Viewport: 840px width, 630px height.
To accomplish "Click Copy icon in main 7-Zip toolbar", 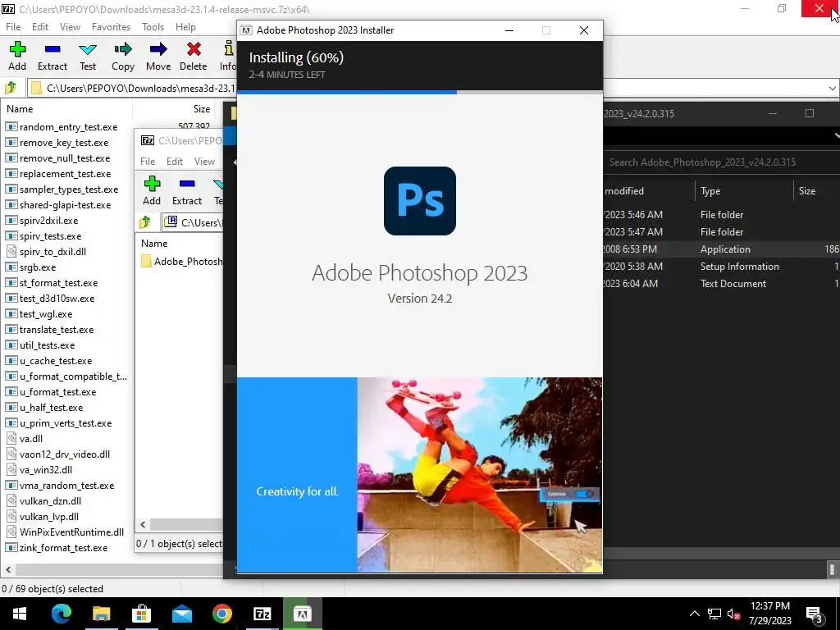I will [123, 49].
